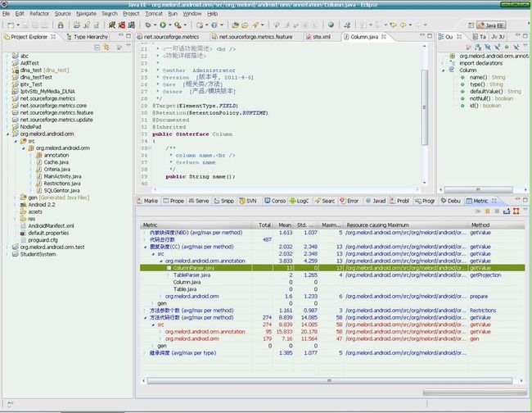Select the annotation package in Project Explorer
This screenshot has width=532, height=413.
tap(56, 155)
